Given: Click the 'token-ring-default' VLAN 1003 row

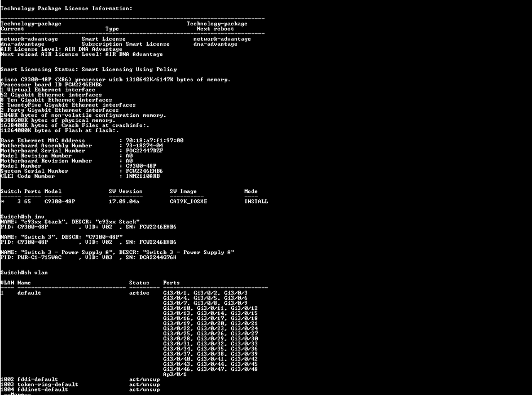Looking at the screenshot, I should [x=80, y=384].
